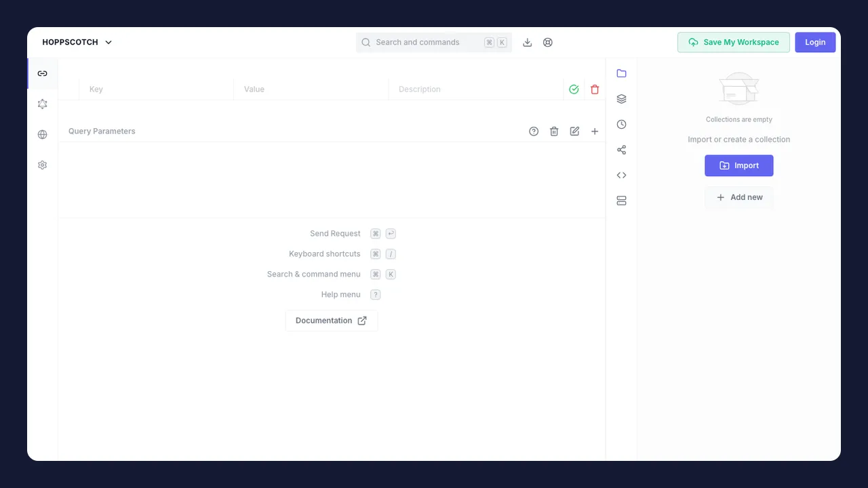Open bulk edit for Query Parameters
This screenshot has height=488, width=868.
click(x=574, y=131)
